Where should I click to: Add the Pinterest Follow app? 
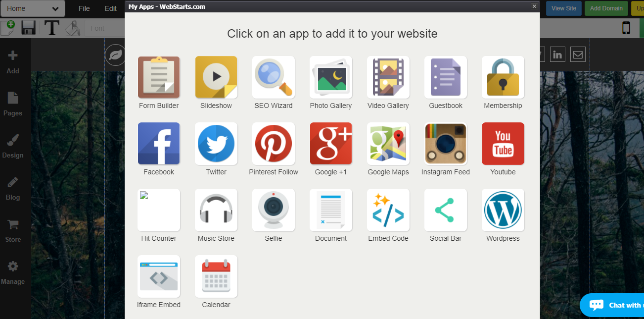coord(274,144)
